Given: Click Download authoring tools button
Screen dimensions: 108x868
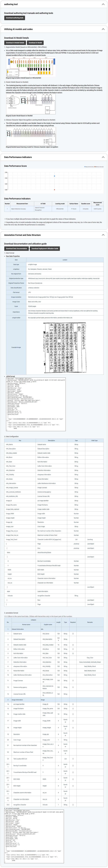Looking at the screenshot, I should tap(14, 18).
